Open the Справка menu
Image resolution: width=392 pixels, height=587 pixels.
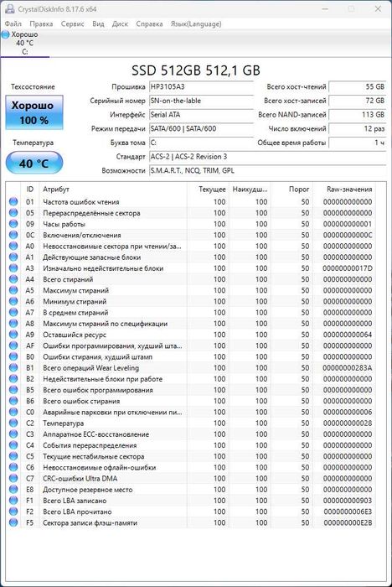point(149,23)
